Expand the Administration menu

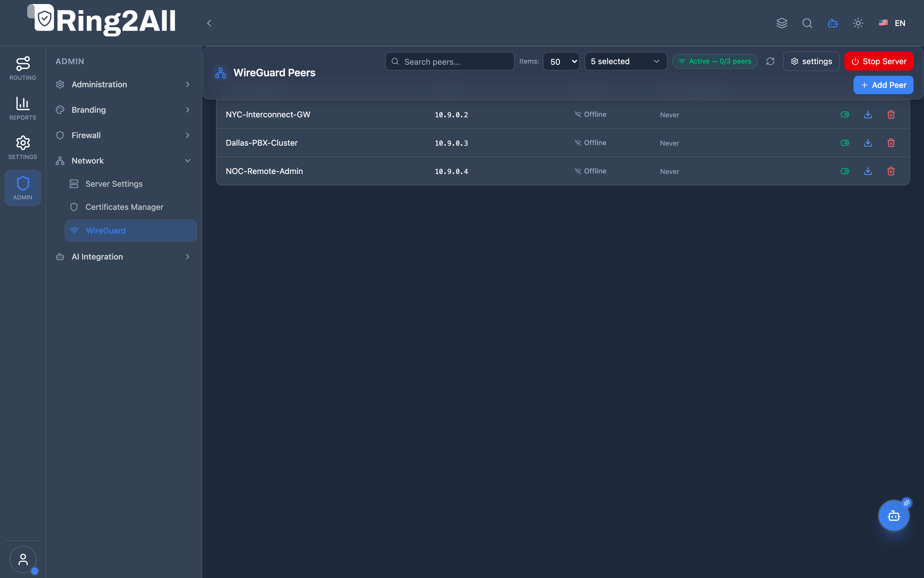[123, 84]
